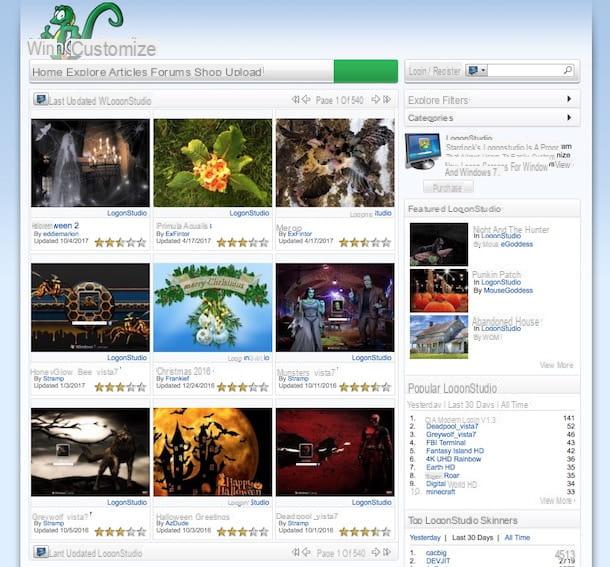The image size is (610, 567).
Task: Open the Home menu item
Action: (47, 72)
